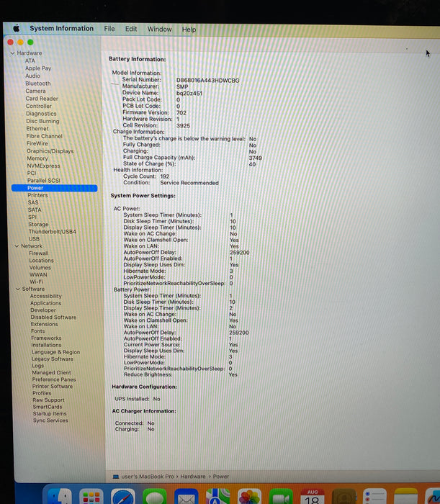440x504 pixels.
Task: Open the System Information app menu
Action: (62, 29)
